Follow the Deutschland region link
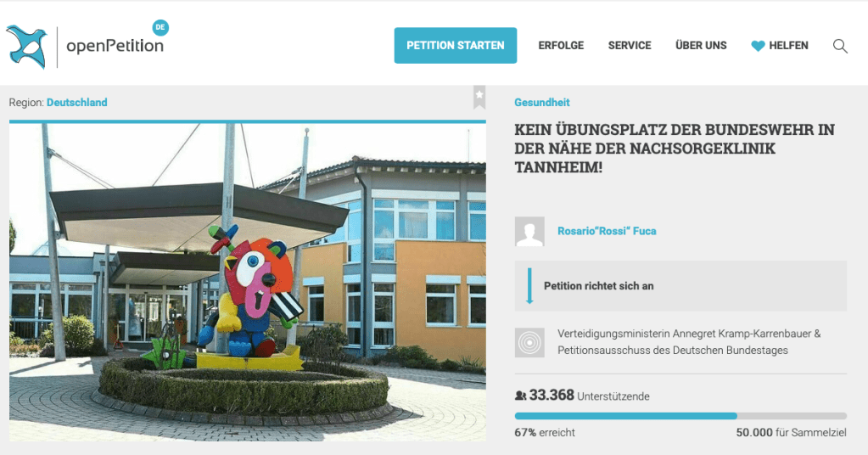 pyautogui.click(x=77, y=103)
